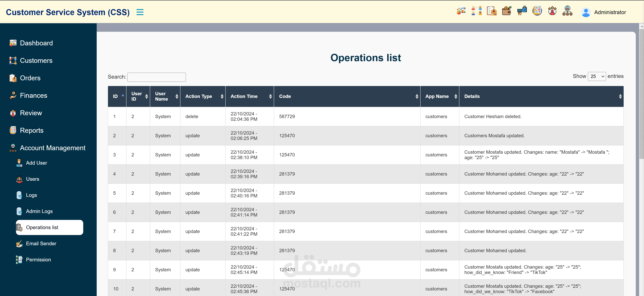Sort by the Action Type column arrows
The image size is (644, 296).
coord(222,96)
